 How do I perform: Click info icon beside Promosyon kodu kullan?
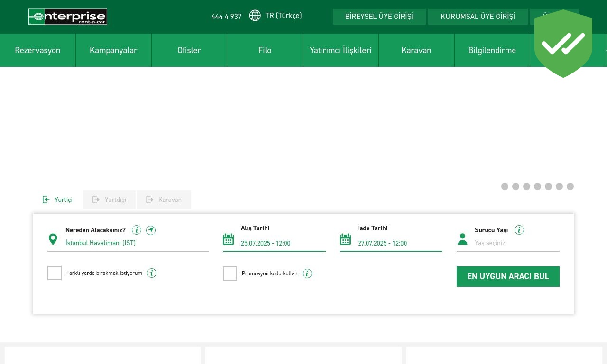click(307, 273)
